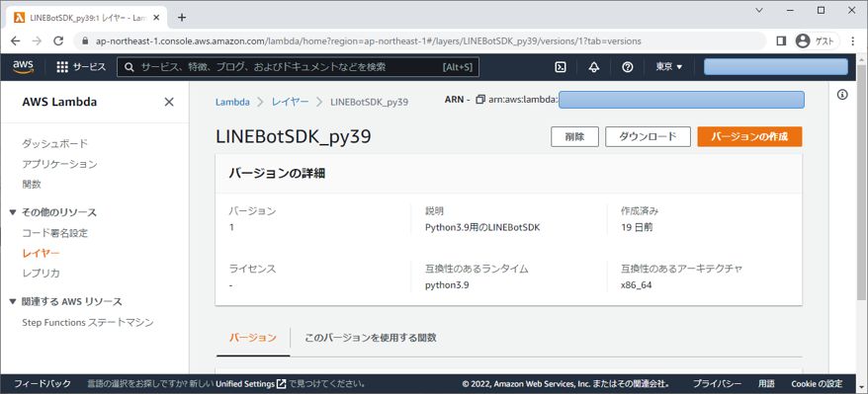Open コード署名設定 in sidebar
868x394 pixels.
point(54,233)
